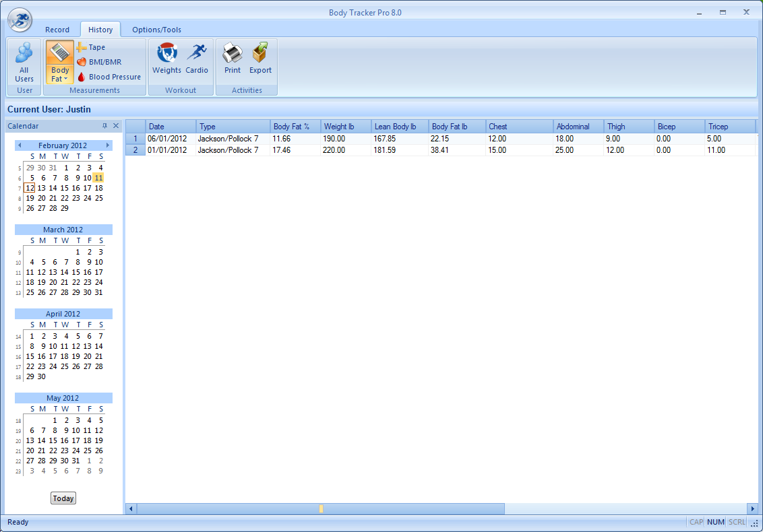This screenshot has width=763, height=532.
Task: Show the Weights workout history
Action: [166, 59]
